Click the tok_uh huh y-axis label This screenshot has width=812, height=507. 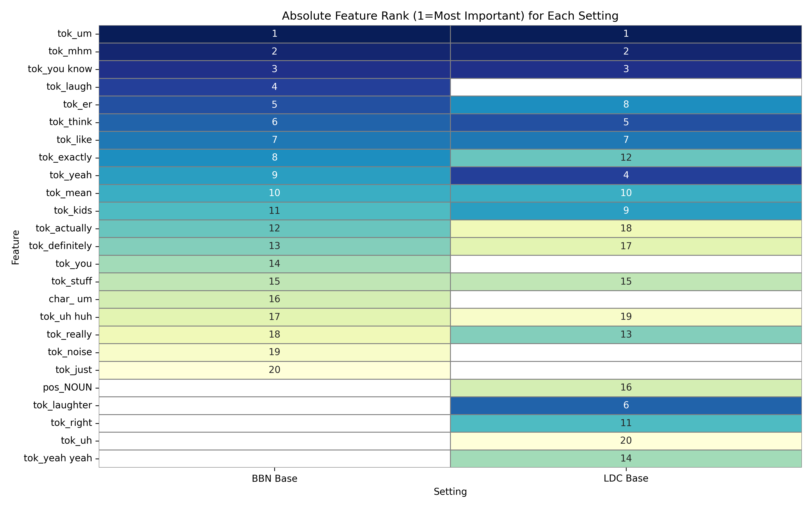coord(66,317)
